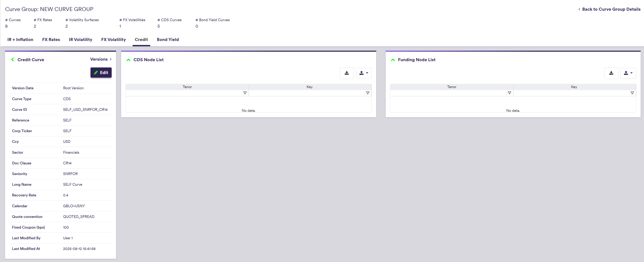Switch to the IR + Inflation tab
Viewport: 644px width, 262px height.
click(x=20, y=40)
